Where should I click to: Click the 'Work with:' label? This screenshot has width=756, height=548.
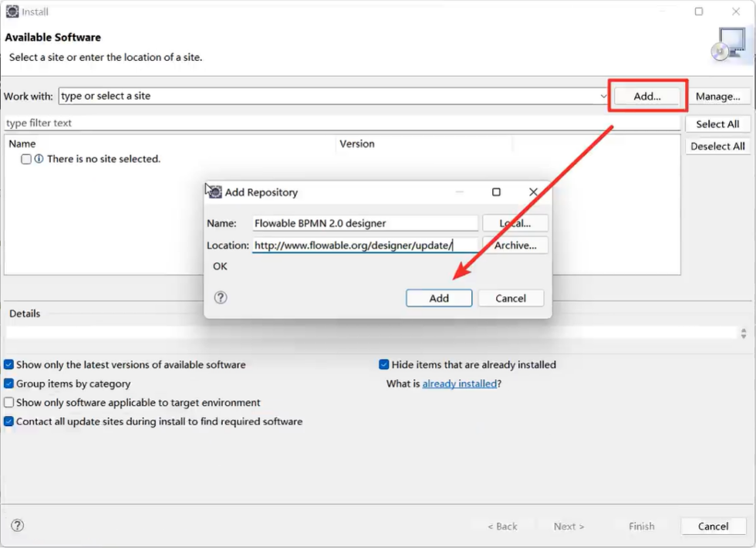point(29,96)
